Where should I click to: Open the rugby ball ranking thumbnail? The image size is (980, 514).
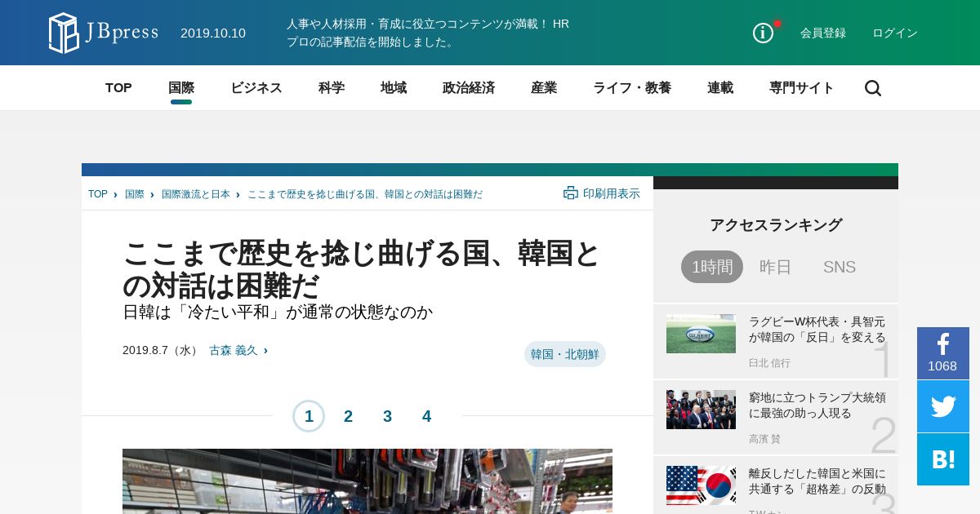pos(701,334)
